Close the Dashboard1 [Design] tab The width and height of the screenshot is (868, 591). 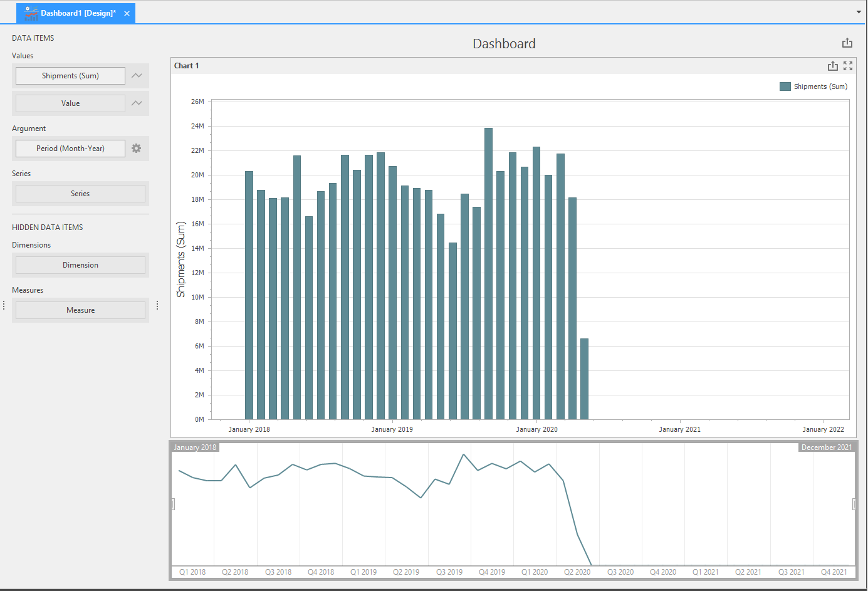click(127, 13)
